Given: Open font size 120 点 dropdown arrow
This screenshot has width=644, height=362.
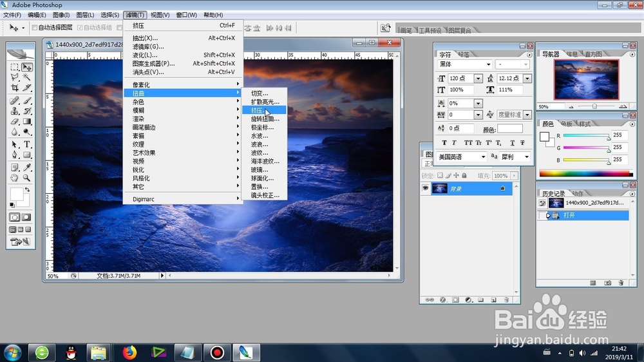Looking at the screenshot, I should click(x=478, y=78).
